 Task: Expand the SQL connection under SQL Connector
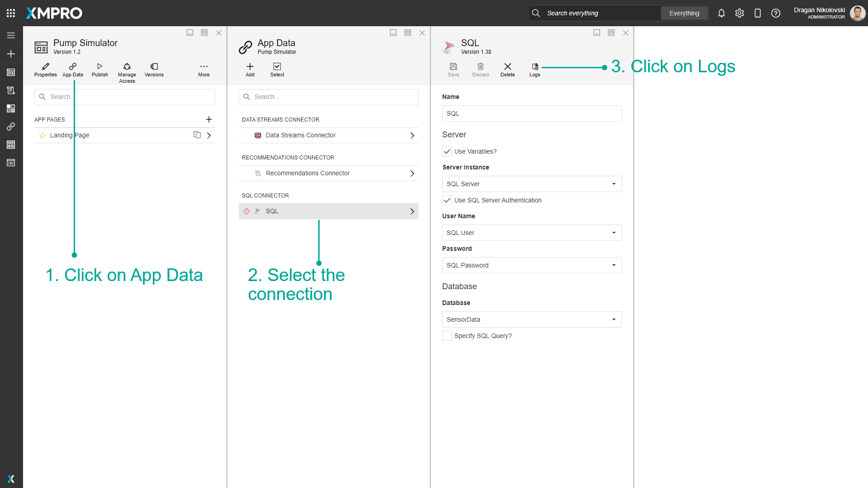pyautogui.click(x=411, y=211)
